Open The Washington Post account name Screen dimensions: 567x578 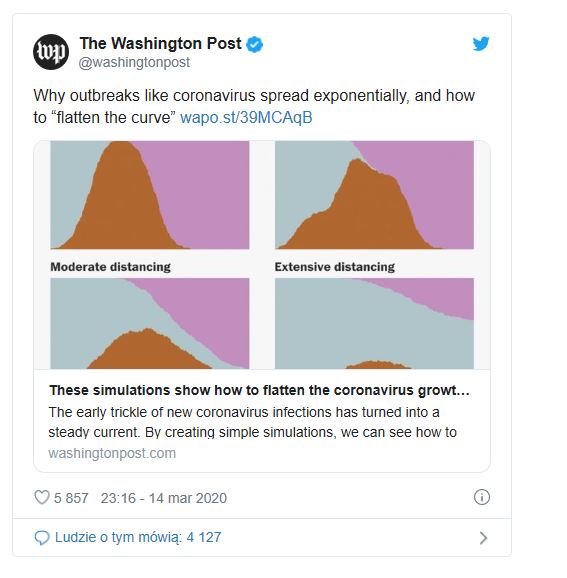point(160,43)
